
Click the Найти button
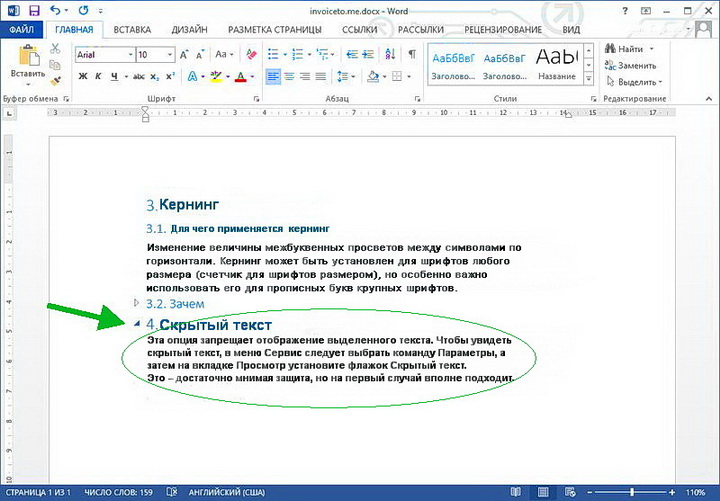pyautogui.click(x=628, y=48)
